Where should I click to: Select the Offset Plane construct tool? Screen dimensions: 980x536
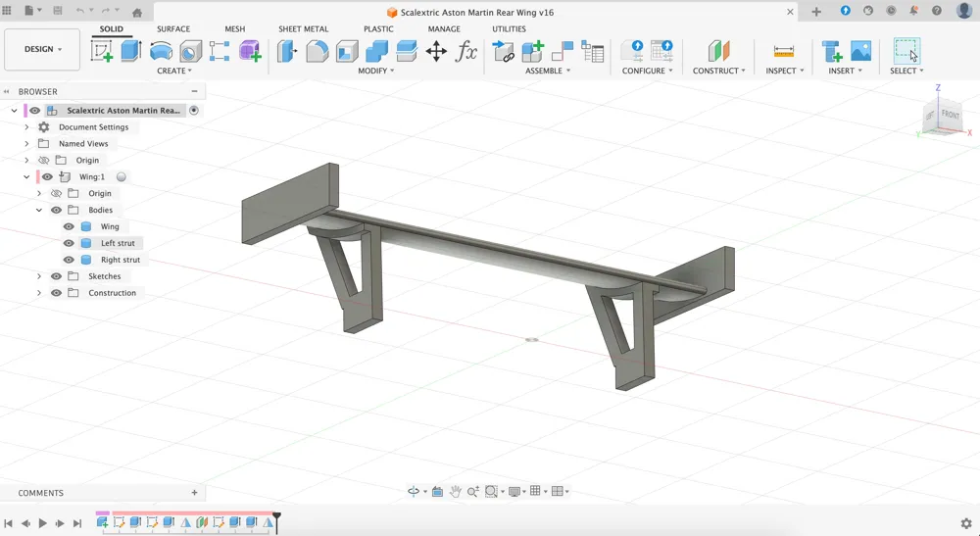718,51
